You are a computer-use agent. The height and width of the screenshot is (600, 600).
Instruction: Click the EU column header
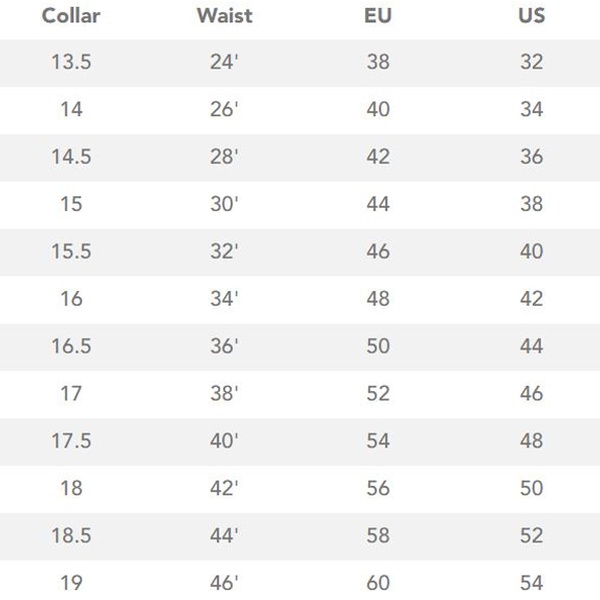click(377, 16)
